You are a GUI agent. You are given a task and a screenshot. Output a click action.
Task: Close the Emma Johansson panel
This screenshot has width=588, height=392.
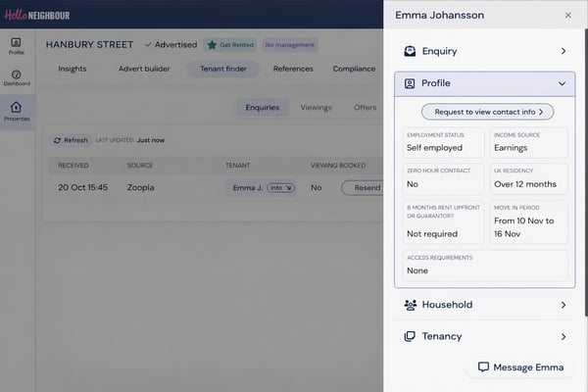[x=568, y=15]
